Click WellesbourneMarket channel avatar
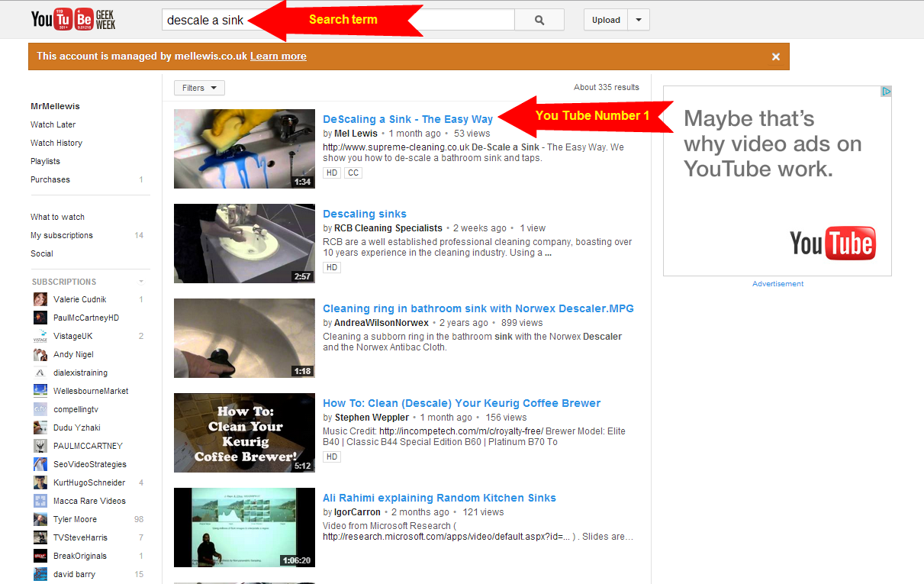The height and width of the screenshot is (584, 924). coord(40,391)
